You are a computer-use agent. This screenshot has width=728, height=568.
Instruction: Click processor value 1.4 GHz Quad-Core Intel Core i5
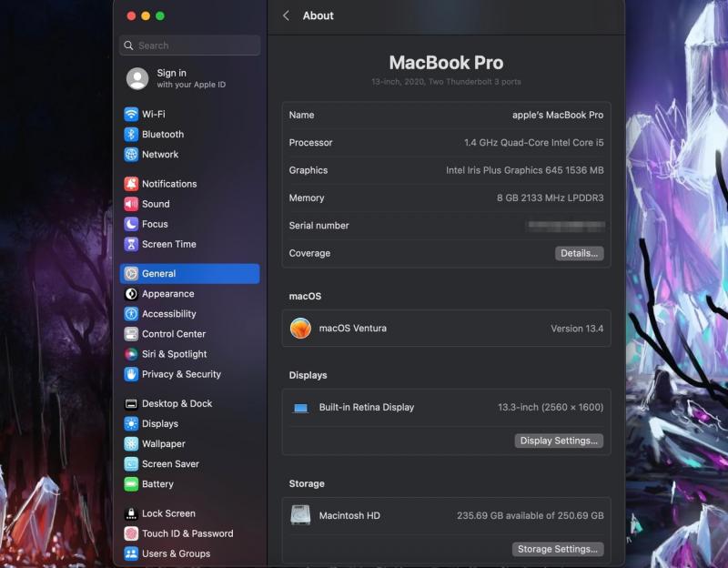coord(534,143)
